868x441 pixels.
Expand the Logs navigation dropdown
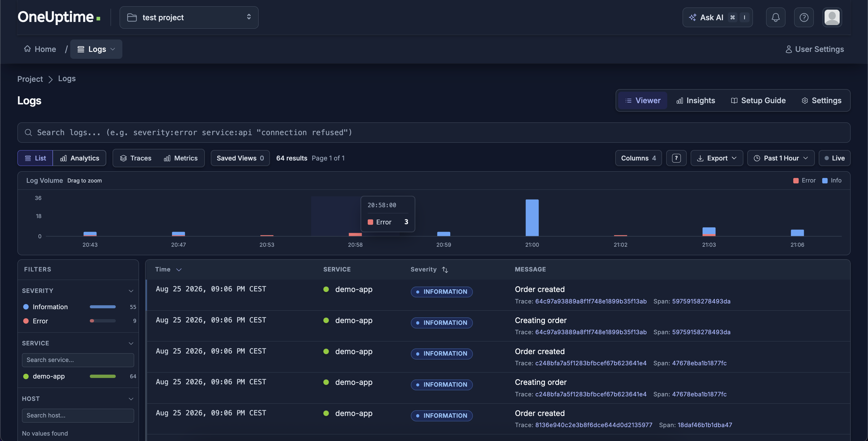pyautogui.click(x=96, y=49)
